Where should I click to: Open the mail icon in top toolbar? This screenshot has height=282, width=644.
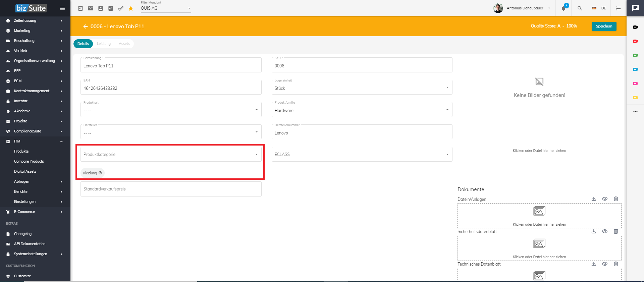click(x=91, y=8)
